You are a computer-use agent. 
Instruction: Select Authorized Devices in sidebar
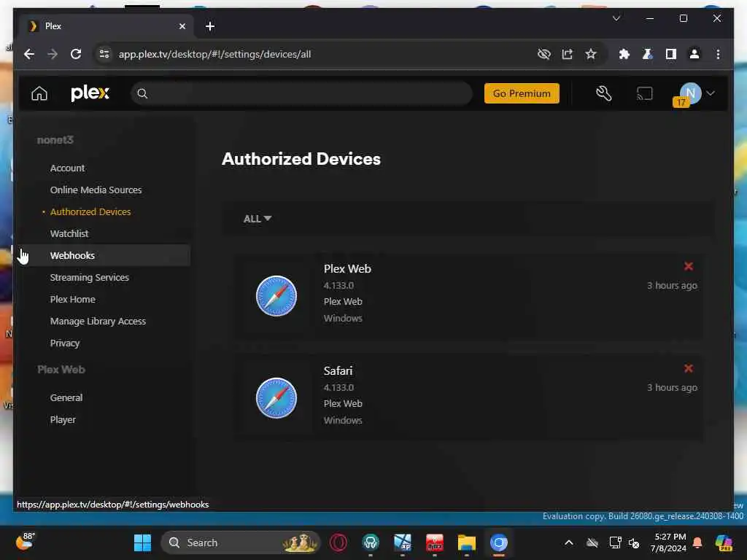90,212
